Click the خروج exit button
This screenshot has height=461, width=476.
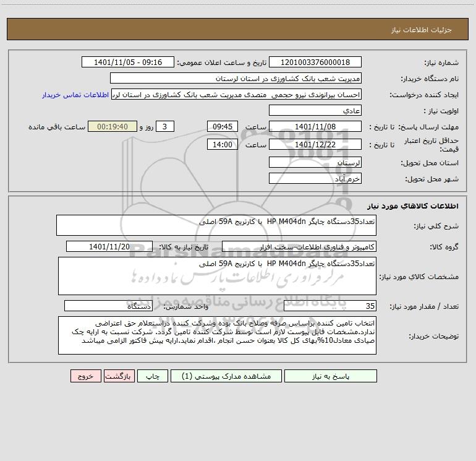pyautogui.click(x=85, y=376)
